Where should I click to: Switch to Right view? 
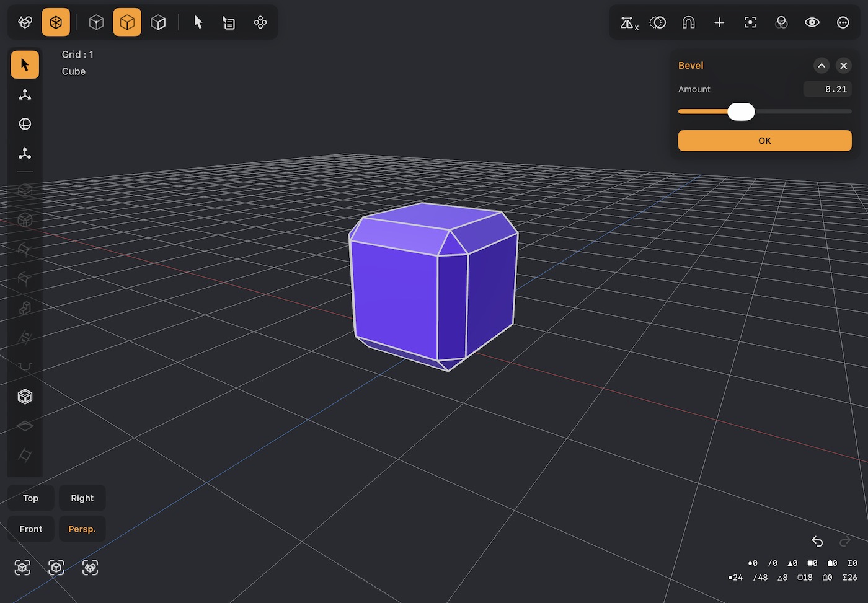tap(82, 498)
